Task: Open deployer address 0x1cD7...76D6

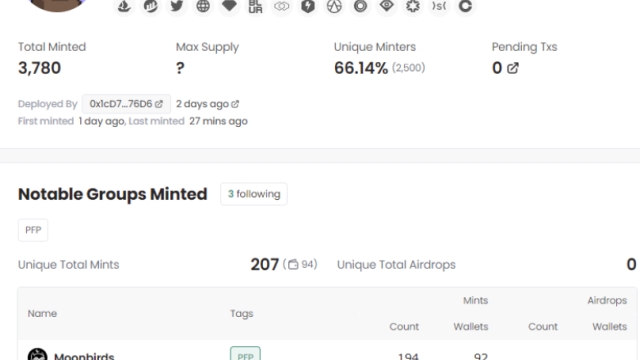Action: (126, 104)
